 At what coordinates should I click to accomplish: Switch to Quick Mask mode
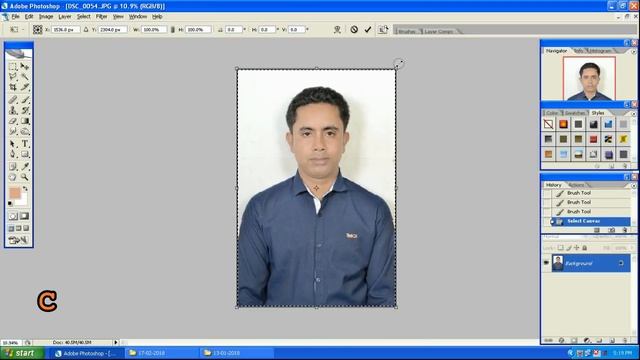tap(24, 216)
